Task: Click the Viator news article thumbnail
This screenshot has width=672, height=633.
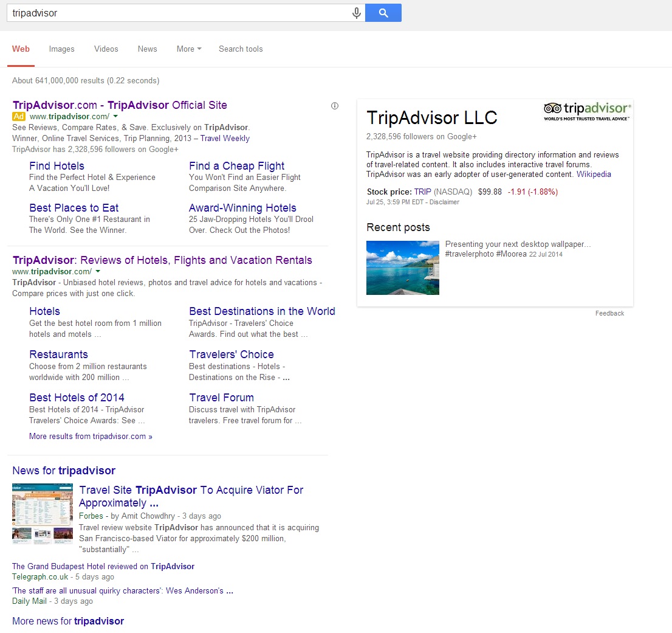Action: [x=43, y=514]
